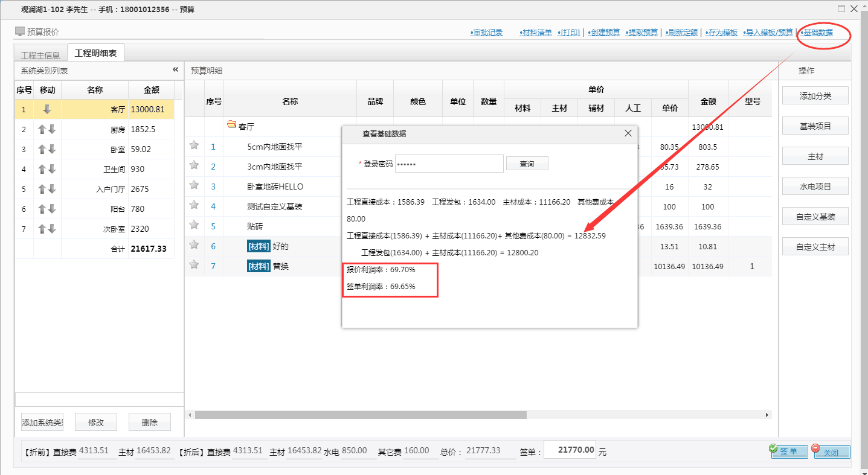Open 材料清单 from the top menu links
This screenshot has width=868, height=475.
point(536,32)
